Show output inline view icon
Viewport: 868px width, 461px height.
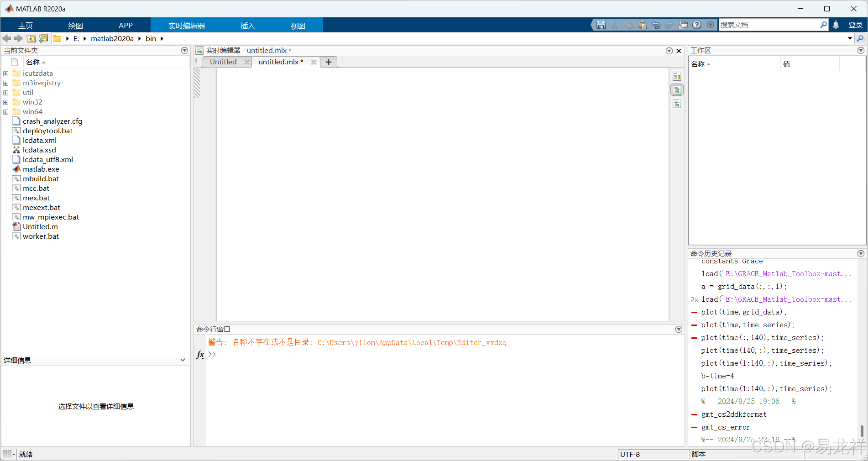pos(677,90)
